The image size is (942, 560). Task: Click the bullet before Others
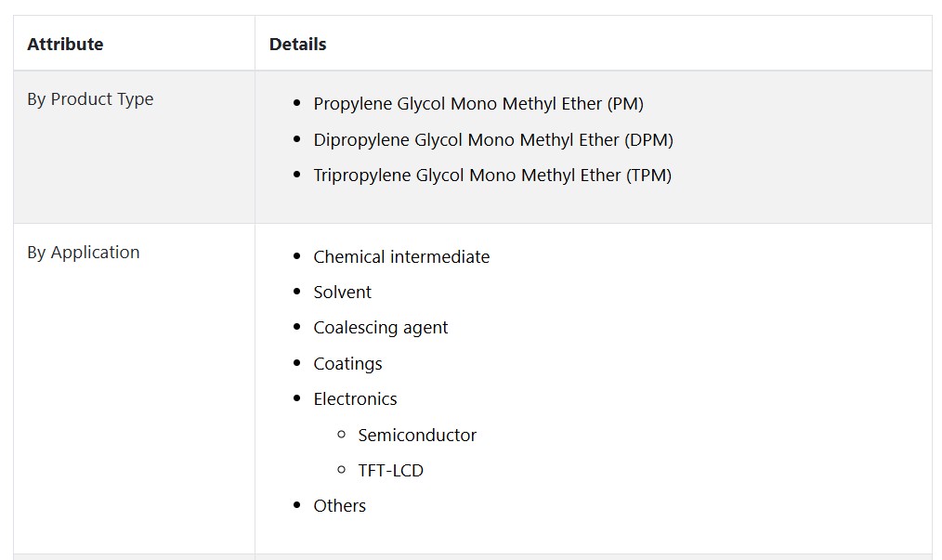[x=296, y=504]
